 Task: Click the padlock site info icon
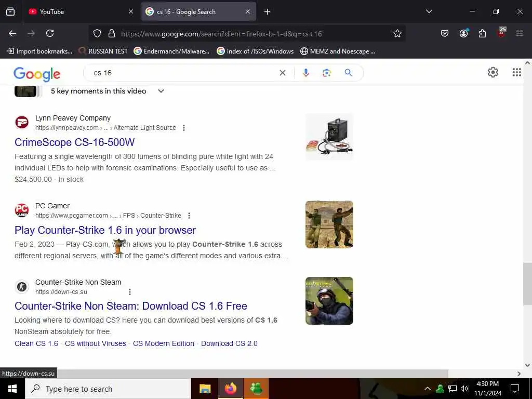click(112, 34)
